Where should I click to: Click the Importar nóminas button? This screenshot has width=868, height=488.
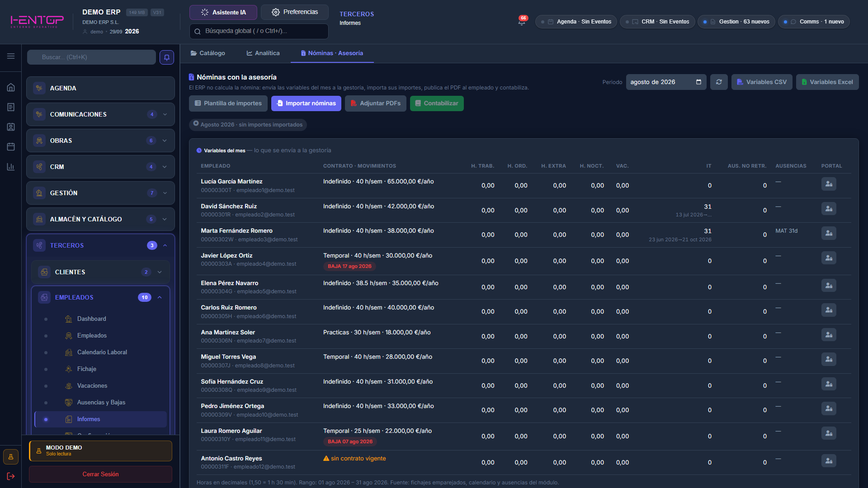(x=306, y=103)
